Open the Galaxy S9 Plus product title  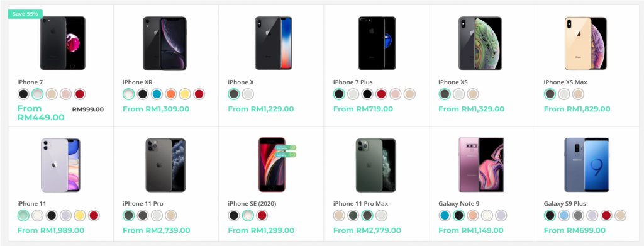click(565, 204)
